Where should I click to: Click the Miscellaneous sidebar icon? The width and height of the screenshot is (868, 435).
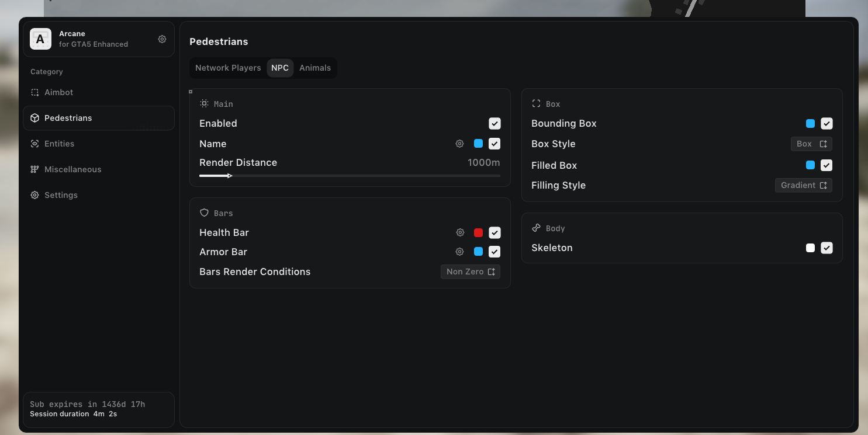[34, 169]
